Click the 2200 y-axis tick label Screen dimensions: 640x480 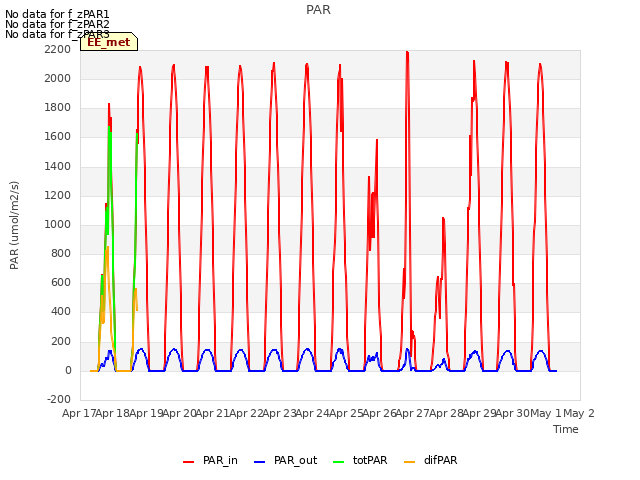pos(58,49)
